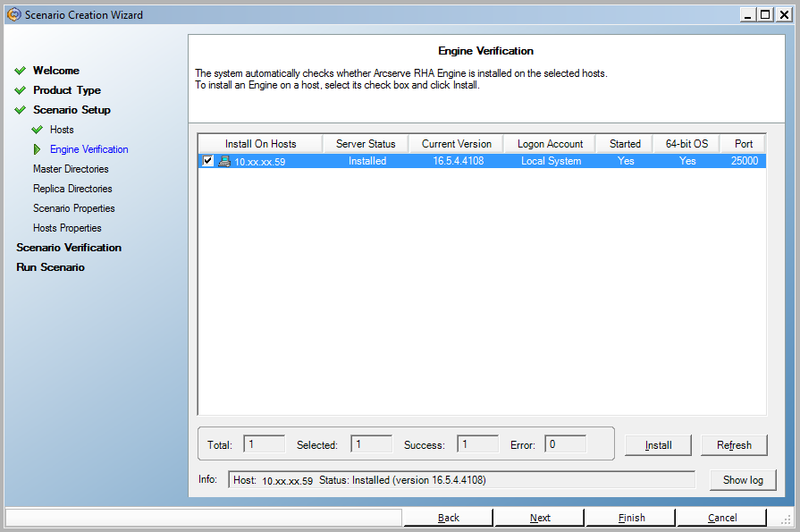Click the Logon Account column header
The width and height of the screenshot is (800, 532).
coord(550,144)
